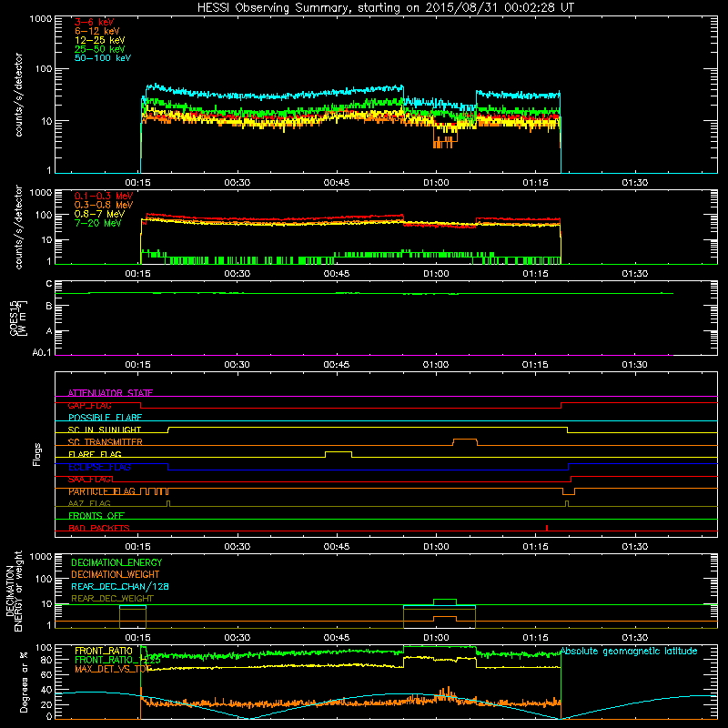Click the yellow FRONT_RATIO legend entry
The height and width of the screenshot is (728, 728).
pyautogui.click(x=104, y=651)
